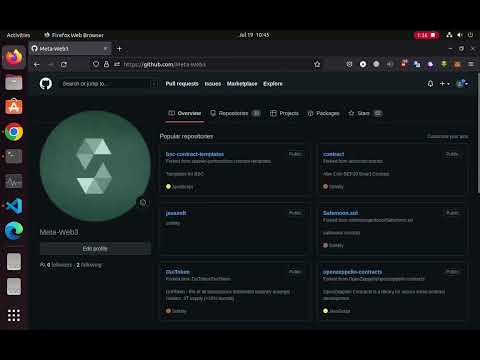Open the DxToken repository link

(x=178, y=272)
